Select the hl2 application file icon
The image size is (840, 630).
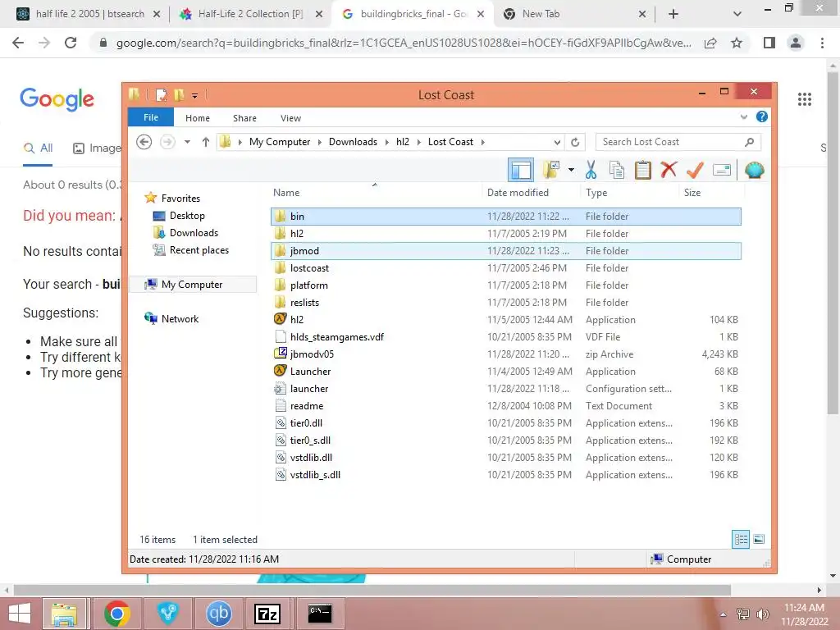coord(281,319)
